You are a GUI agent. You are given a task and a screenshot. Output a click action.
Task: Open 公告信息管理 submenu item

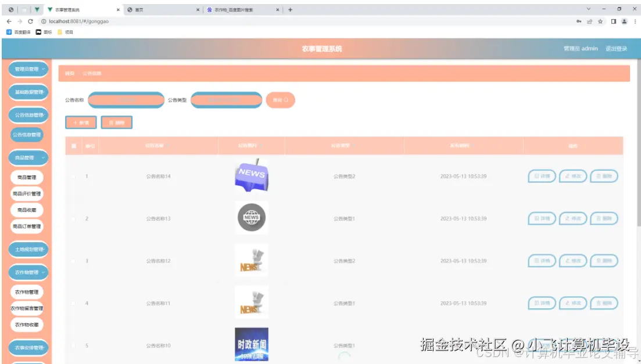coord(27,135)
